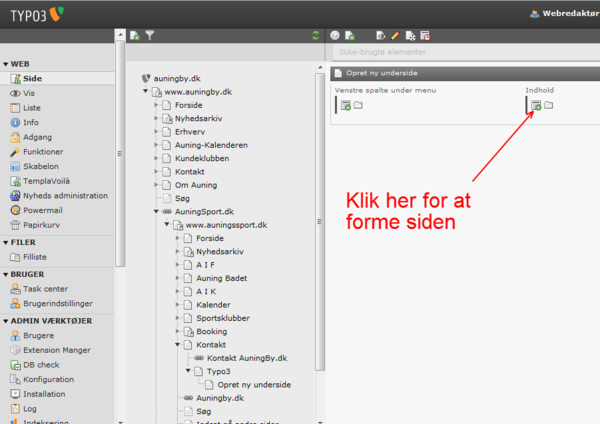
Task: Collapse the WEB module group
Action: click(5, 64)
